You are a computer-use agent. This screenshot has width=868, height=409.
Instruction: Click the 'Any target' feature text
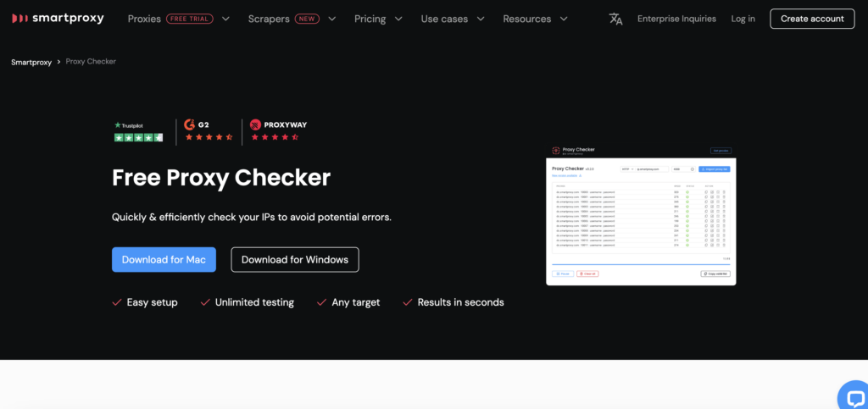356,302
